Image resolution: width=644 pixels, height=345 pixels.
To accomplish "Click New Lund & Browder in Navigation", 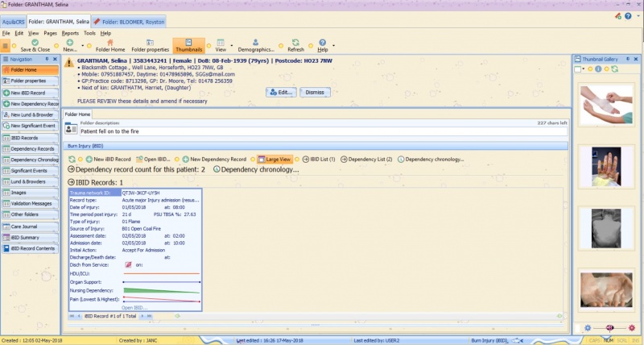I will click(31, 114).
